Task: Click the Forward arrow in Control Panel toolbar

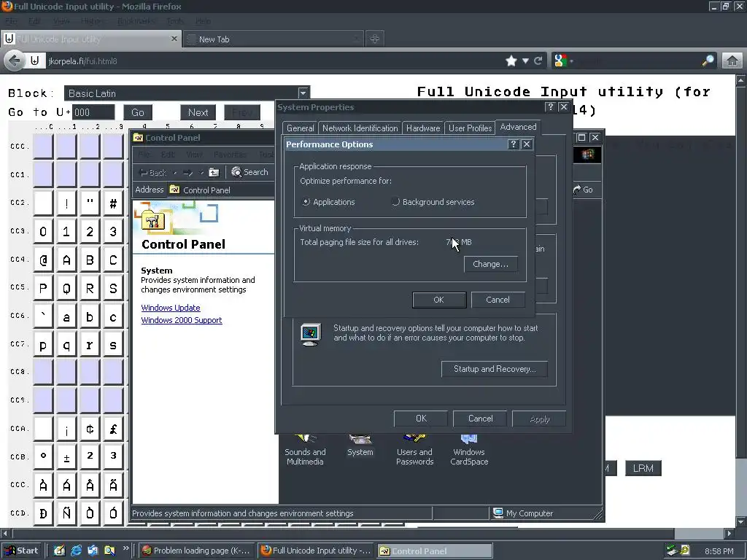Action: coord(187,172)
